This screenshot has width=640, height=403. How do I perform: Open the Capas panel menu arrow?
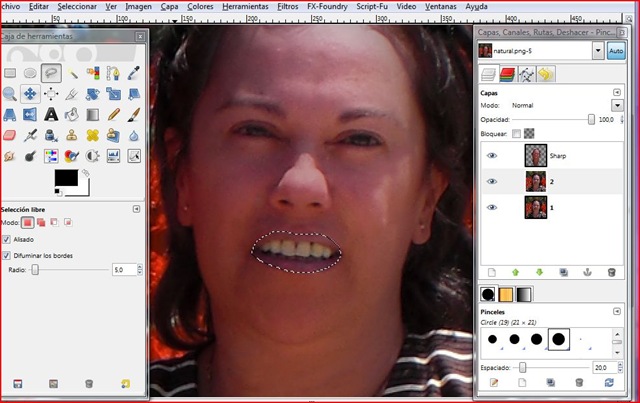[x=617, y=93]
